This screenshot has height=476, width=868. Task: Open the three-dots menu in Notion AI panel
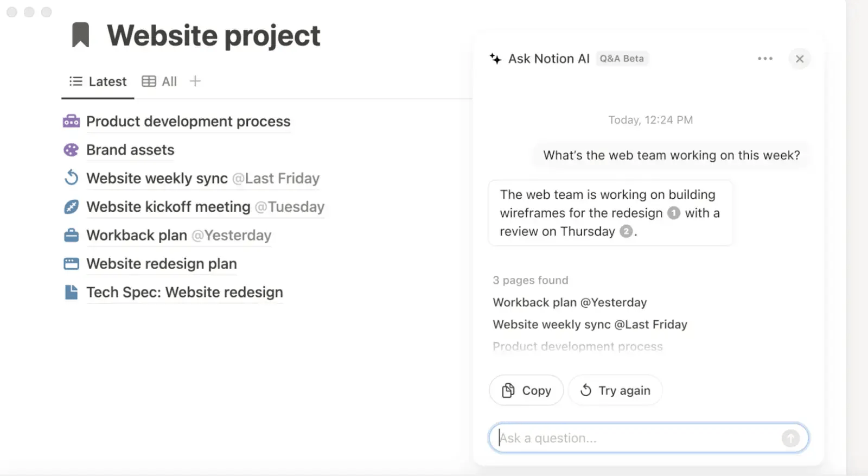(x=765, y=59)
